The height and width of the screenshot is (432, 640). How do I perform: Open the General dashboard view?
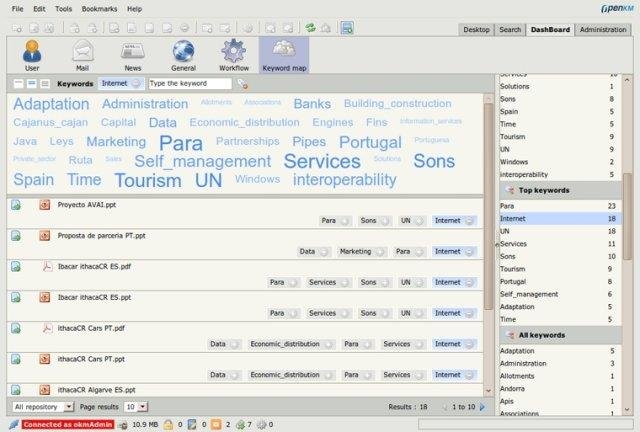pyautogui.click(x=183, y=55)
